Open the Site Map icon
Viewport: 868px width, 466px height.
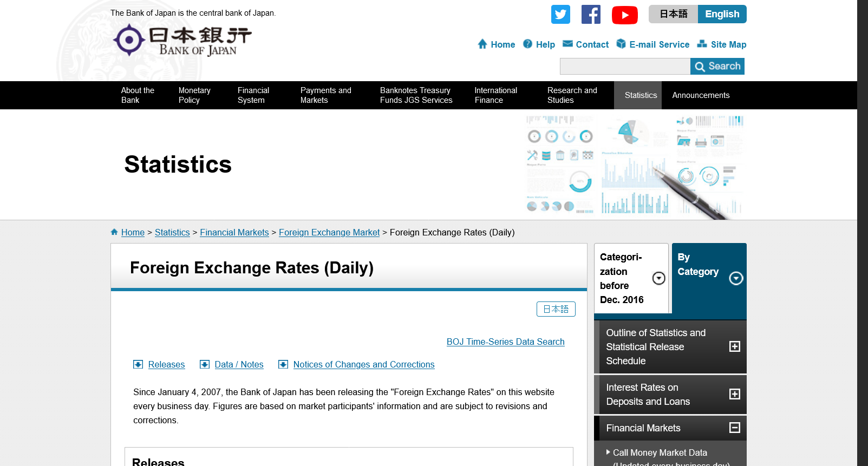(x=702, y=44)
